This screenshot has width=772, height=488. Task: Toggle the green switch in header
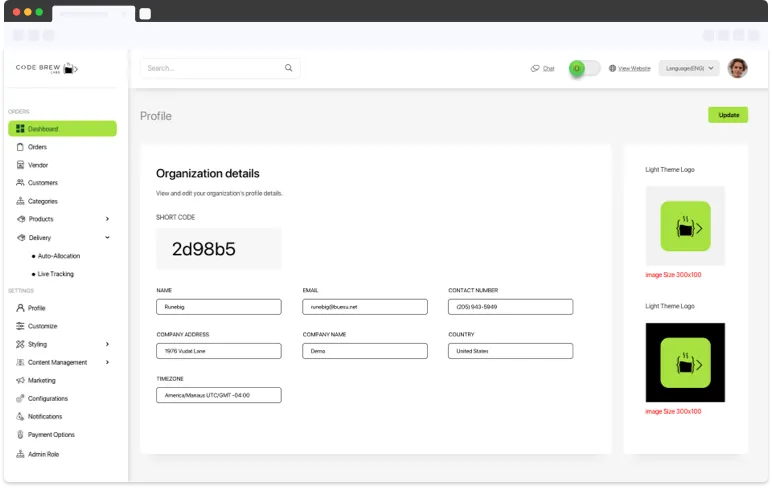pos(584,68)
